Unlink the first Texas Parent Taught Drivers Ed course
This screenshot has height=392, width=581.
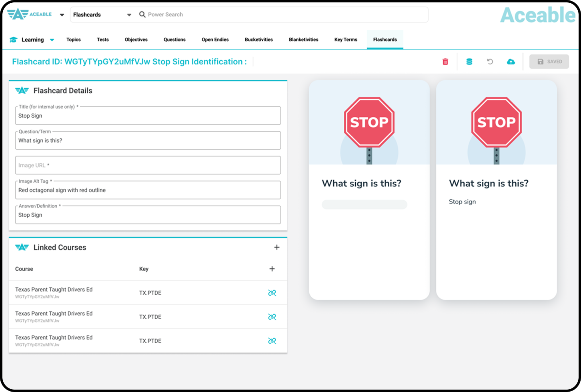click(272, 292)
